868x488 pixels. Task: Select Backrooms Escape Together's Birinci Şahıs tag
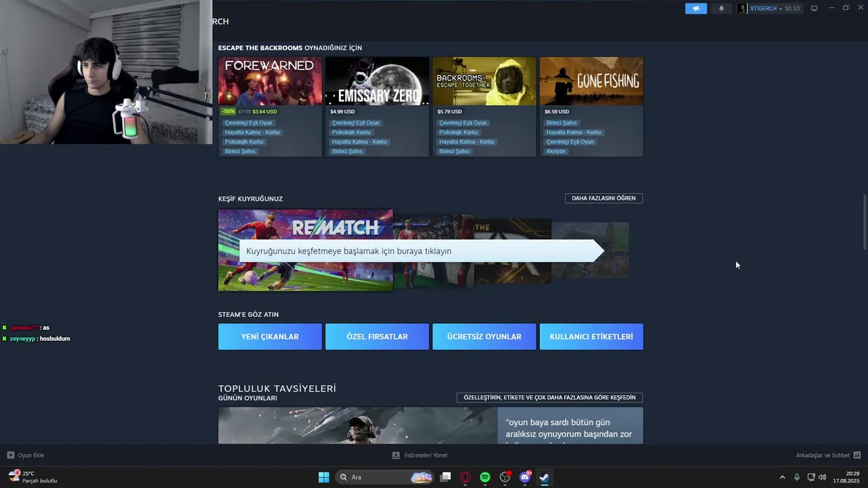click(454, 151)
